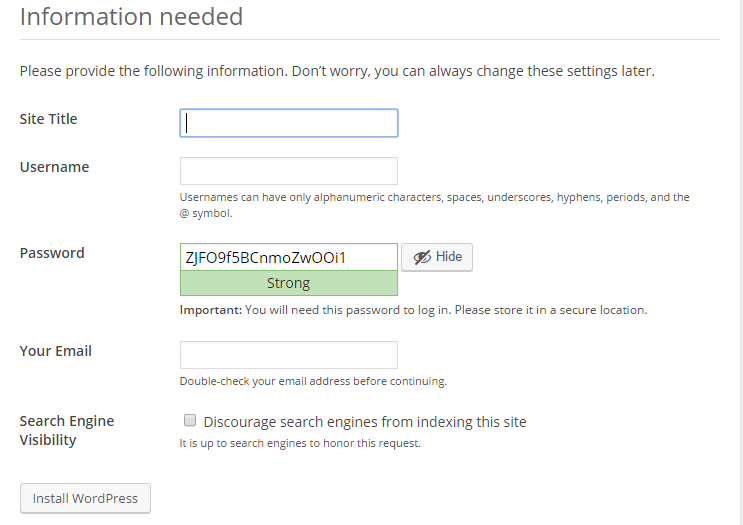Viewport: 743px width, 525px height.
Task: Focus the Username text box
Action: tap(289, 171)
